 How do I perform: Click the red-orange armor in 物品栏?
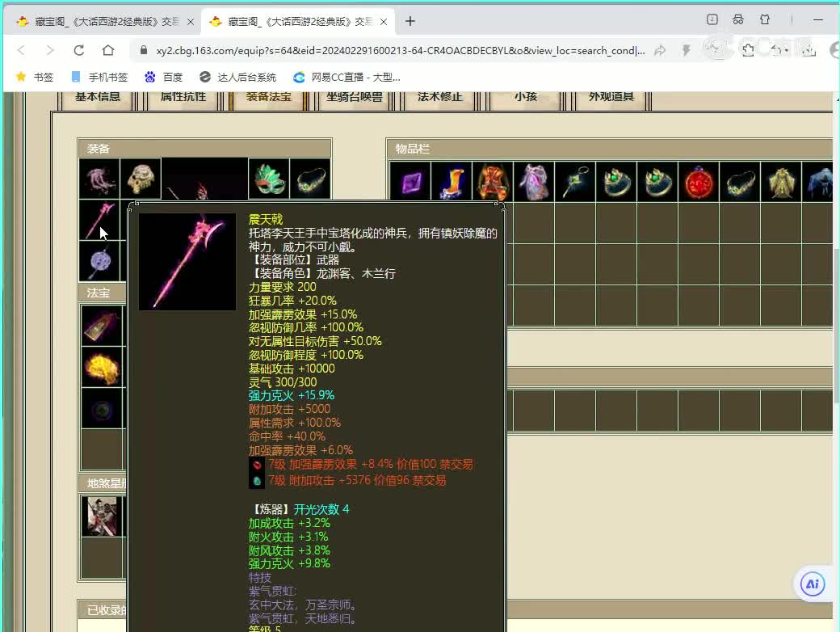493,183
